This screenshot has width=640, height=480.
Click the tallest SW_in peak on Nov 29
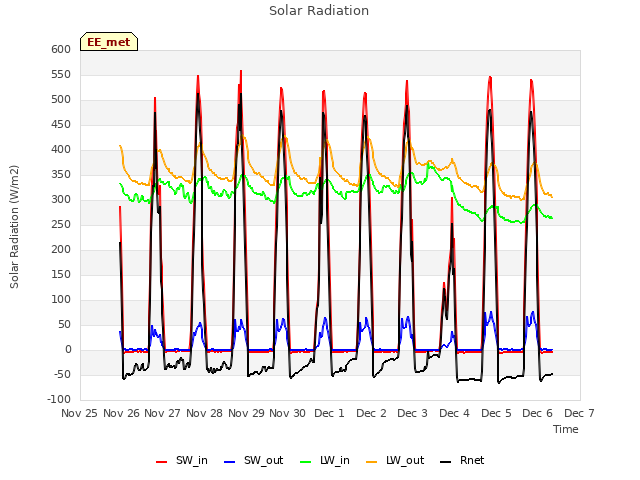click(x=241, y=71)
